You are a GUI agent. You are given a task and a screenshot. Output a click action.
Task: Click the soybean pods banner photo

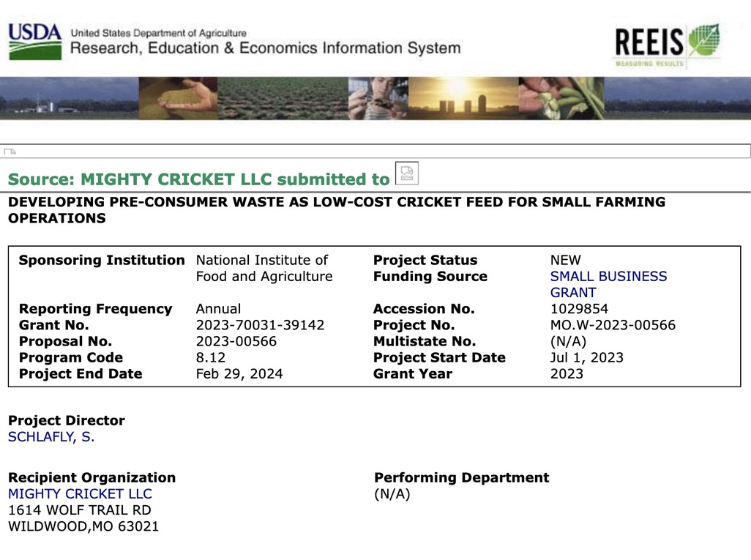coord(561,97)
